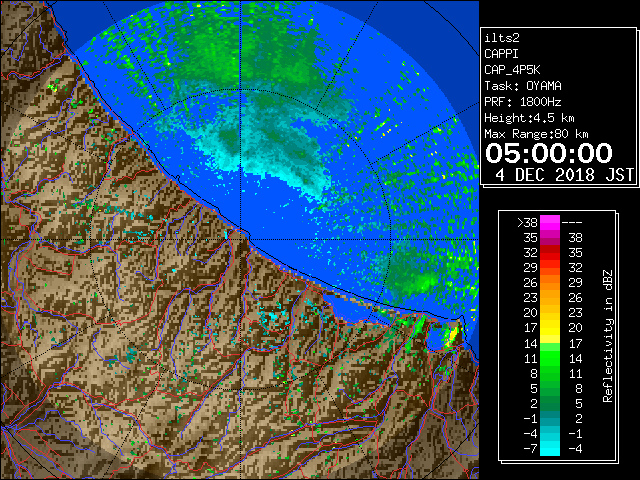Click the 'CAPPI' product label

tap(501, 54)
